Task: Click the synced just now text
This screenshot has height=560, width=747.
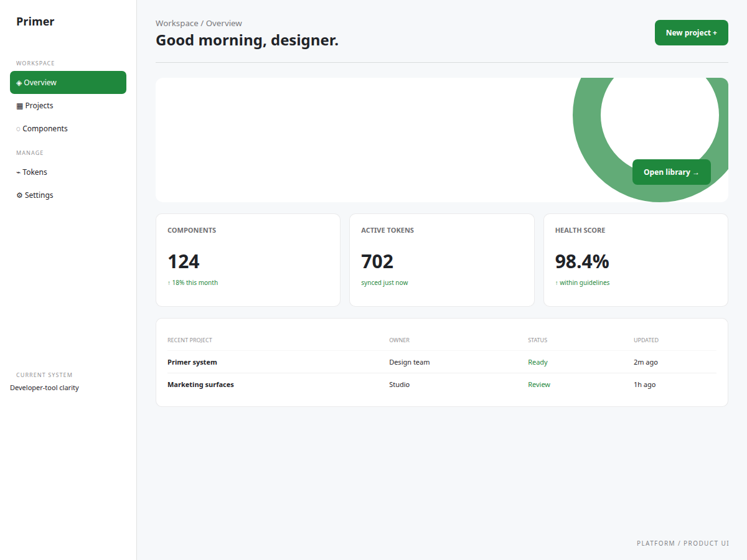Action: click(x=385, y=282)
